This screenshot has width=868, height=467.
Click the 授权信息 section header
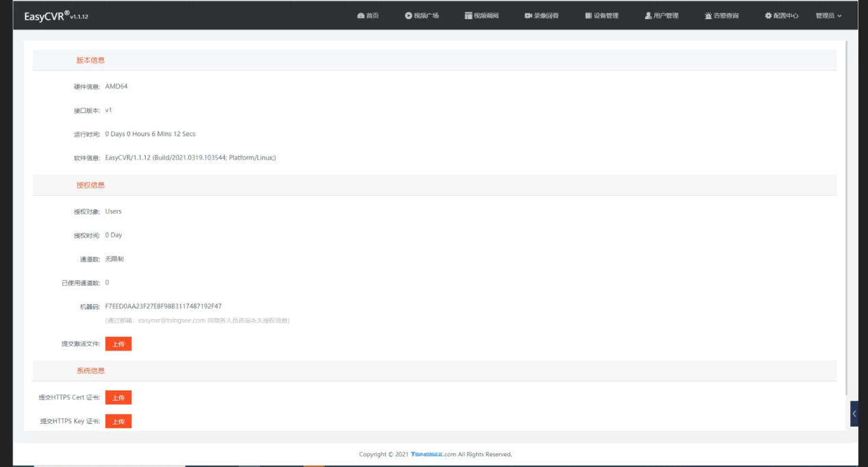pyautogui.click(x=90, y=185)
